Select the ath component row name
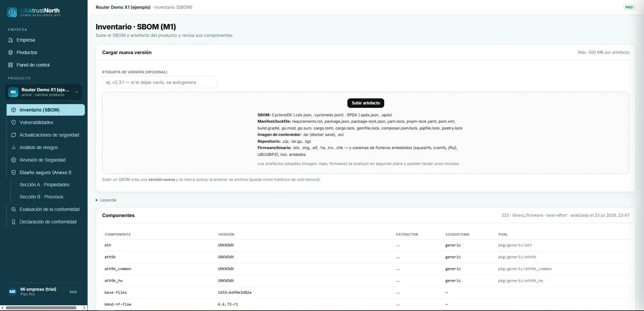Viewport: 644px width, 311px height. (108, 245)
